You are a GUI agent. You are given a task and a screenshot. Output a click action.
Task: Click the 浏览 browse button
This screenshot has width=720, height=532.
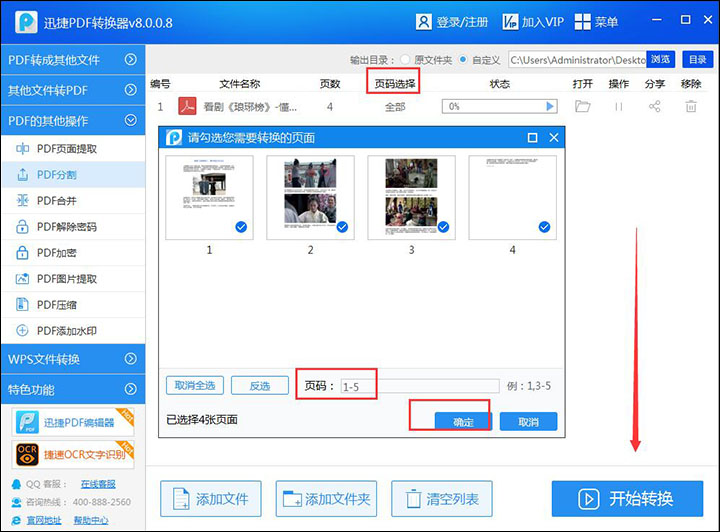(x=661, y=59)
